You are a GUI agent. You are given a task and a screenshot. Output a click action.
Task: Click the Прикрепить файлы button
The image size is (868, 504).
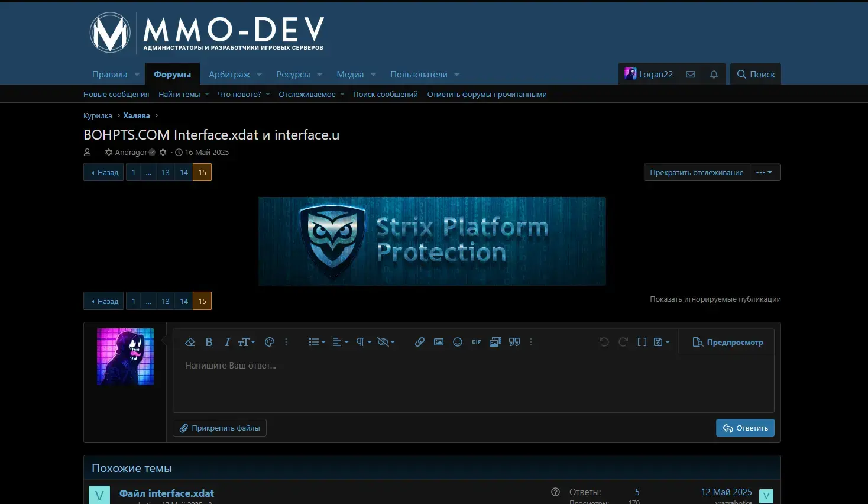click(220, 428)
